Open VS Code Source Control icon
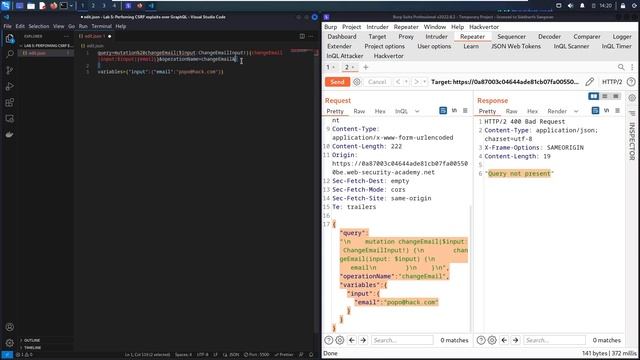Image resolution: width=640 pixels, height=360 pixels. point(10,70)
